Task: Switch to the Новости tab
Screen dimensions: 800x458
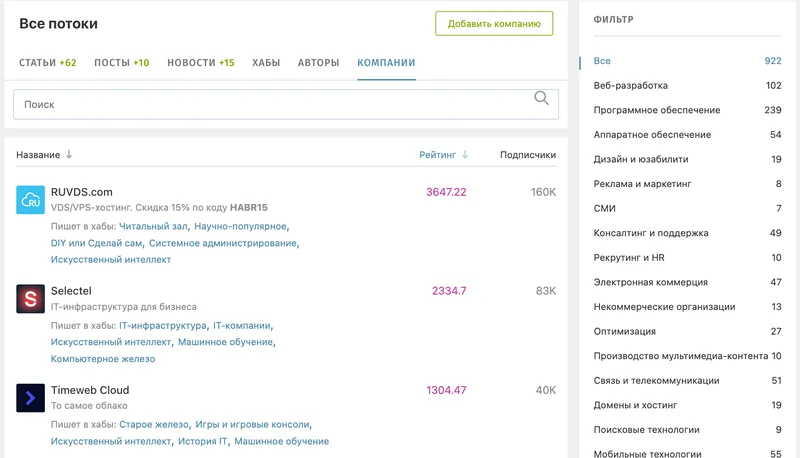Action: point(201,63)
